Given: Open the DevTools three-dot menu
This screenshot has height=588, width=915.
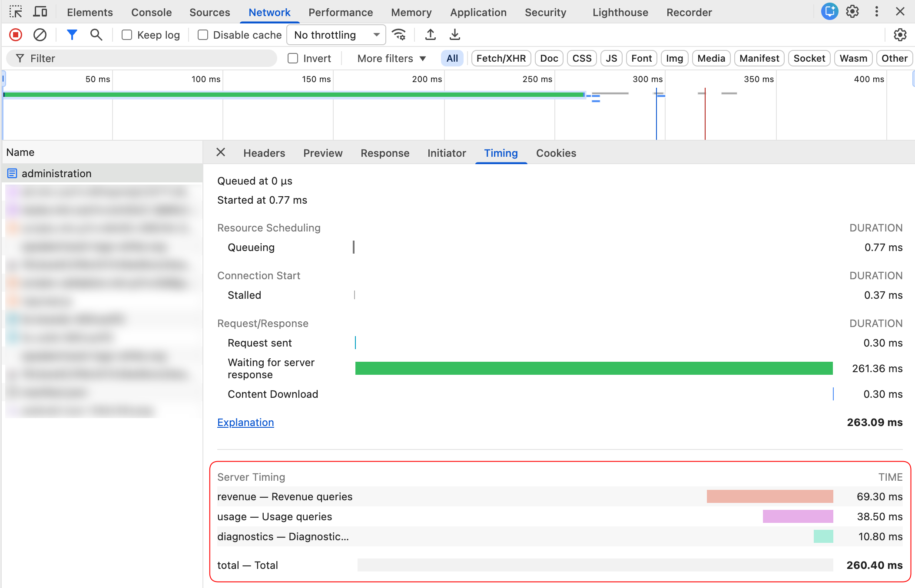Looking at the screenshot, I should (x=877, y=12).
